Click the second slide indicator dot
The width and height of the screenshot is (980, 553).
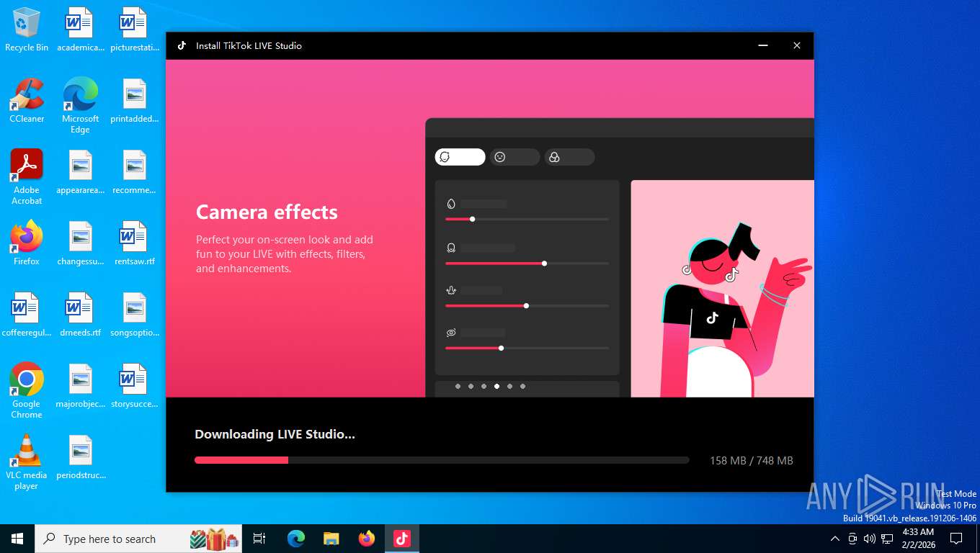pos(471,387)
